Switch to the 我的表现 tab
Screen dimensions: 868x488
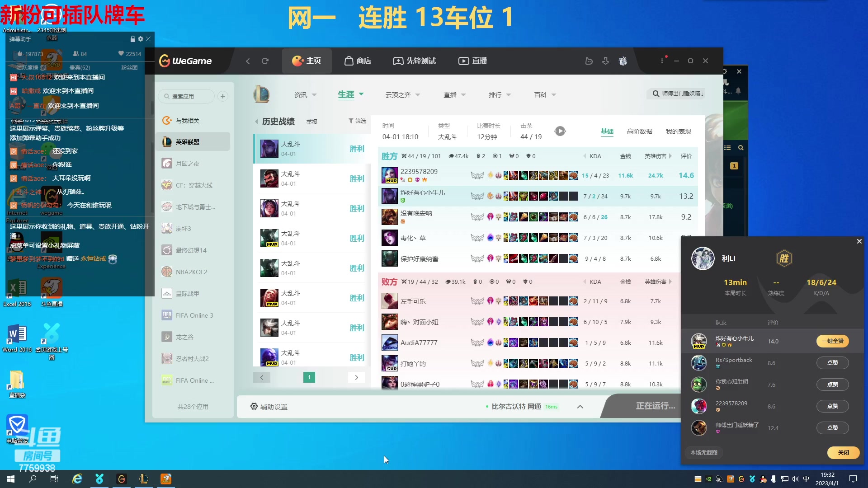678,131
